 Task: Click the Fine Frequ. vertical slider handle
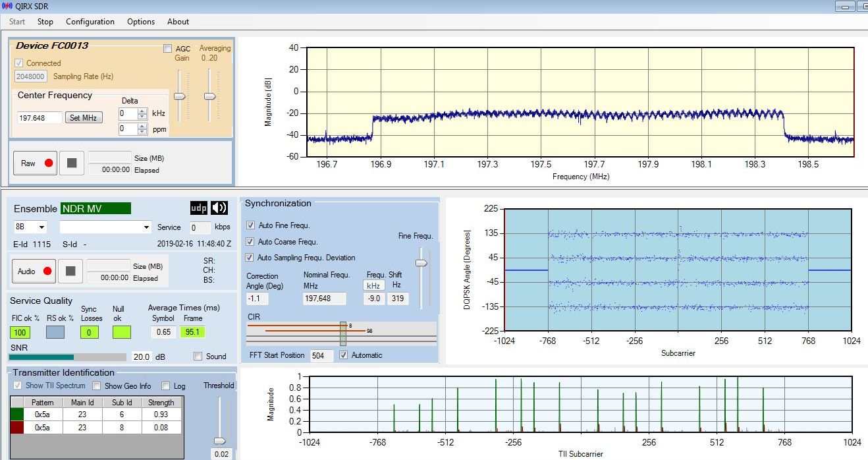(x=421, y=263)
